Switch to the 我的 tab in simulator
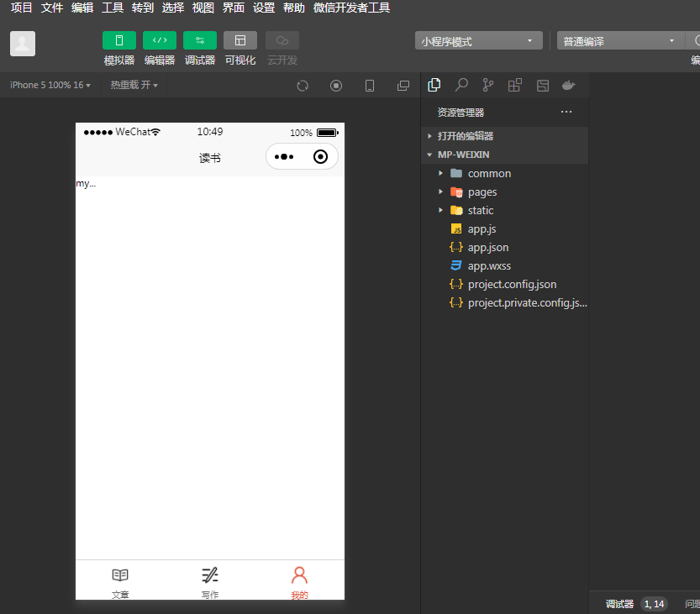The width and height of the screenshot is (700, 614). point(299,582)
